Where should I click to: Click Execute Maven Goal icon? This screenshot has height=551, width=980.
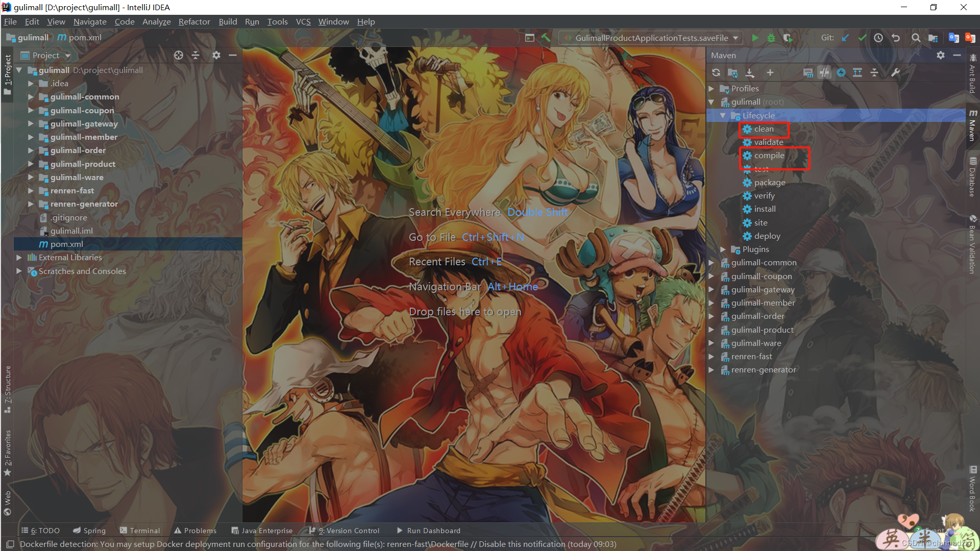coord(808,72)
